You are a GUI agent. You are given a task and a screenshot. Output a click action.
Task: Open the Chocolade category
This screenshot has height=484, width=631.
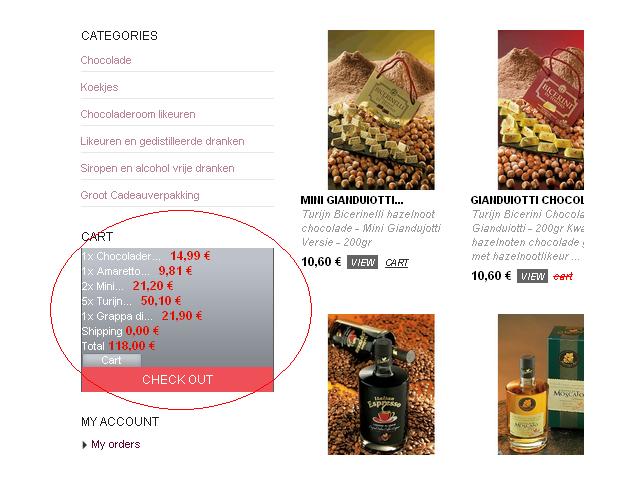106,60
